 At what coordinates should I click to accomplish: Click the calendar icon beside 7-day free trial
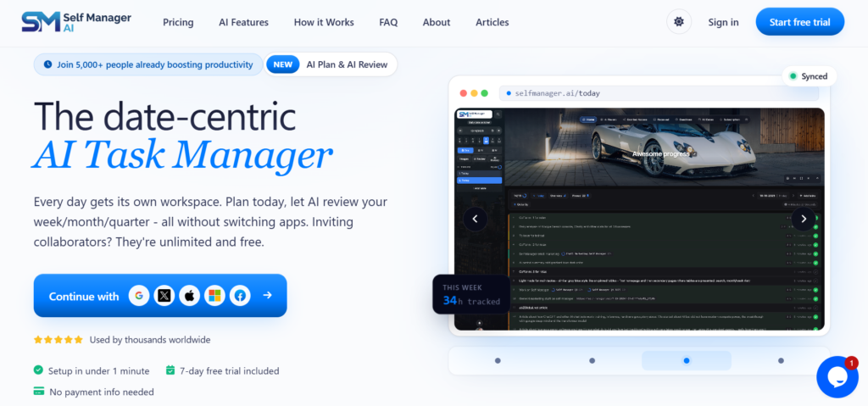click(170, 370)
